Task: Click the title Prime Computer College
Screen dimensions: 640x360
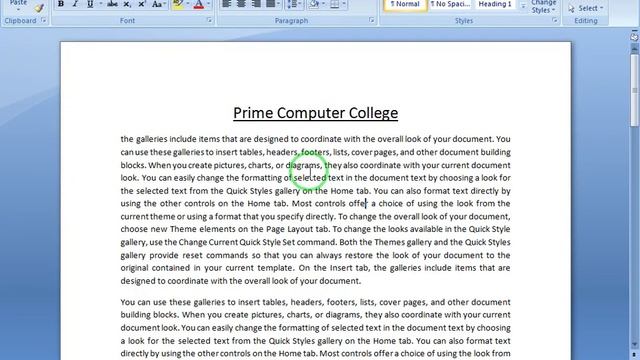Action: point(316,113)
